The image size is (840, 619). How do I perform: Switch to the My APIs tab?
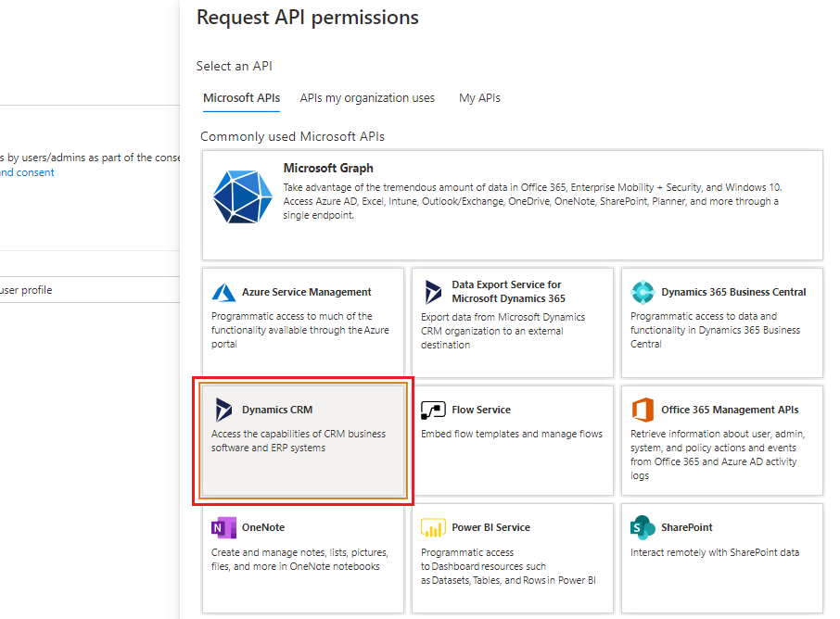[x=479, y=98]
